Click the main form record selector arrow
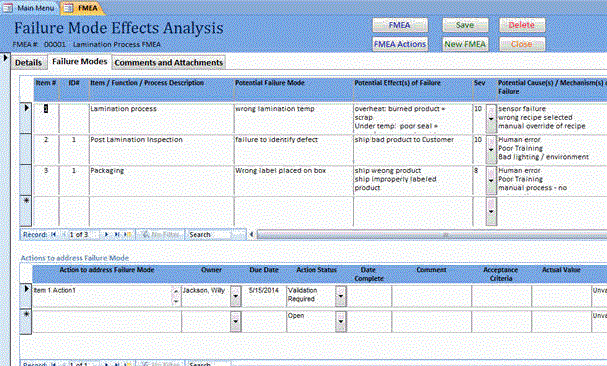This screenshot has height=366, width=607. point(5,58)
